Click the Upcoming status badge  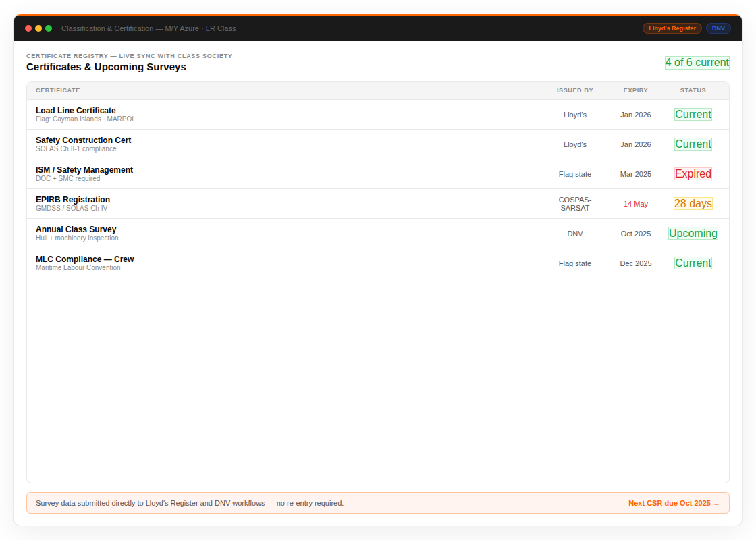693,234
